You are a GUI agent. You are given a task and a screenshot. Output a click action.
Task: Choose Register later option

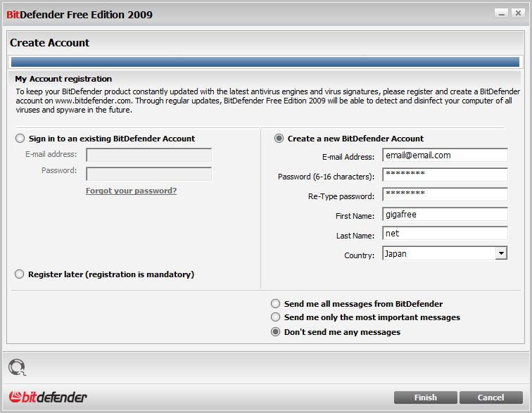(19, 274)
